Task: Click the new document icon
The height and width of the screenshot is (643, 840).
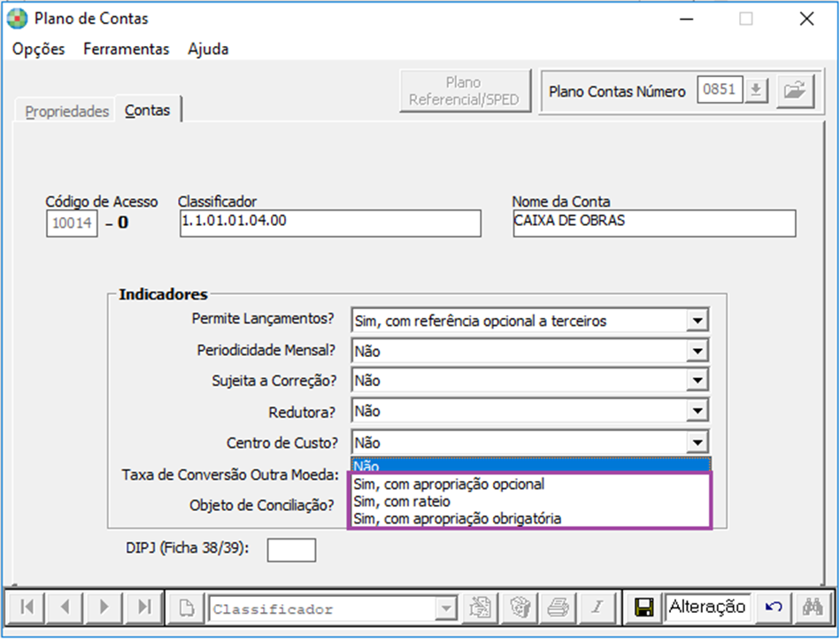Action: point(187,608)
